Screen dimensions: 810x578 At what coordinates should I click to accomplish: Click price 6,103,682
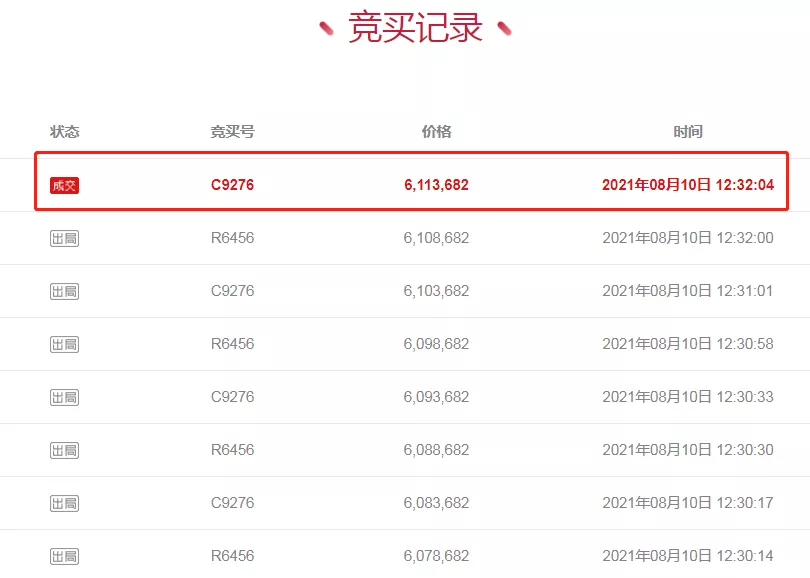437,291
